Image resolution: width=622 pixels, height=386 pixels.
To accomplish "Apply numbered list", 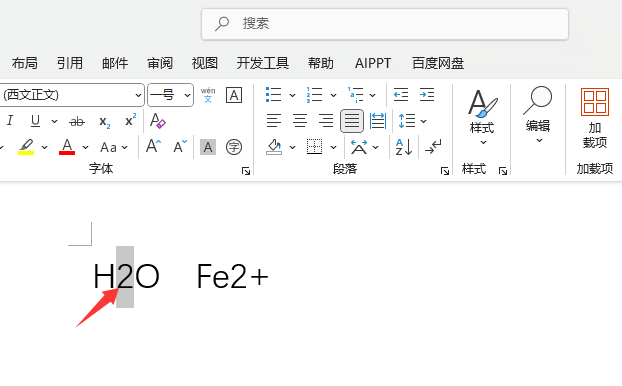I will pos(314,95).
